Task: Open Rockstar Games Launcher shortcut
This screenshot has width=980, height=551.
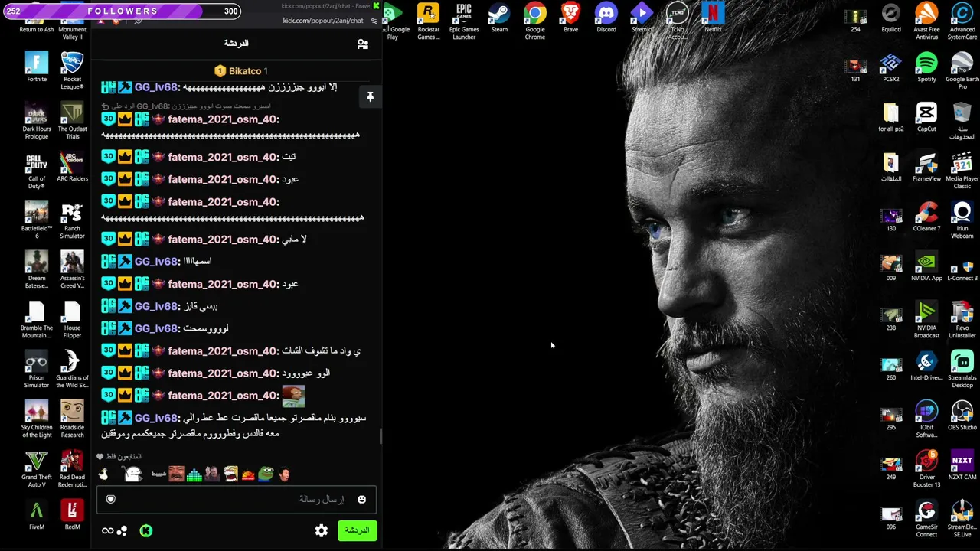Action: pyautogui.click(x=428, y=21)
